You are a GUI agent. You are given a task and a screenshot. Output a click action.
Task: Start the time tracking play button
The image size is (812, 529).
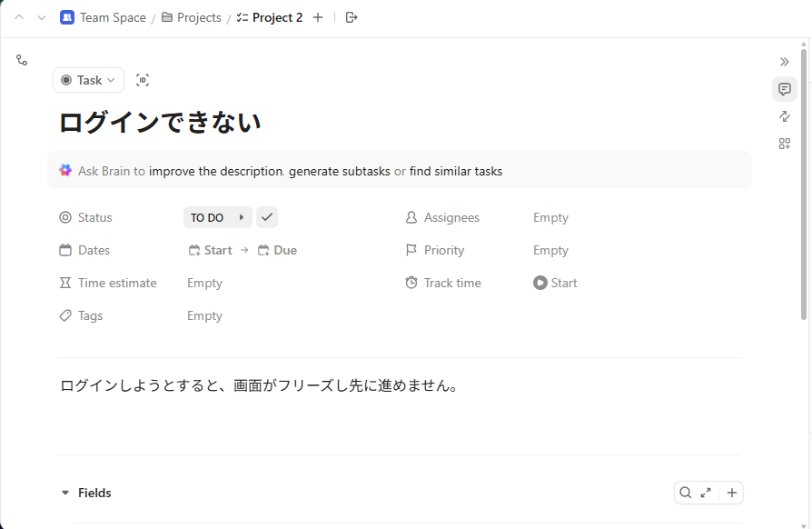[x=540, y=283]
